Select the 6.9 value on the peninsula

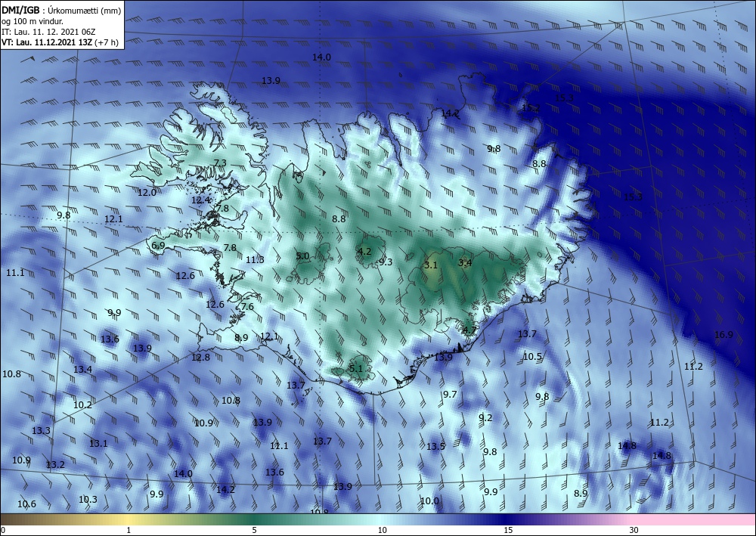158,246
